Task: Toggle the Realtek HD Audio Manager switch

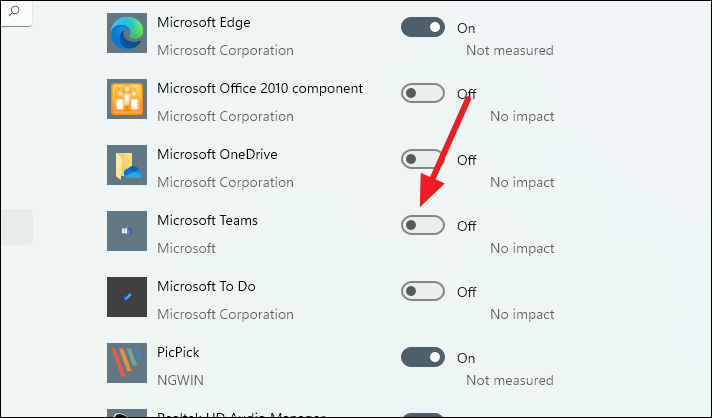Action: click(422, 415)
